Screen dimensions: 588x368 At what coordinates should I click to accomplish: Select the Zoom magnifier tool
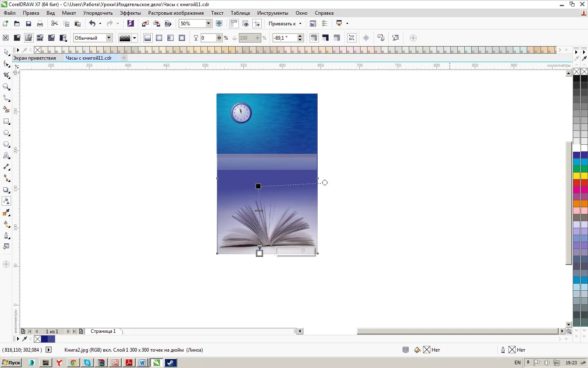[6, 87]
